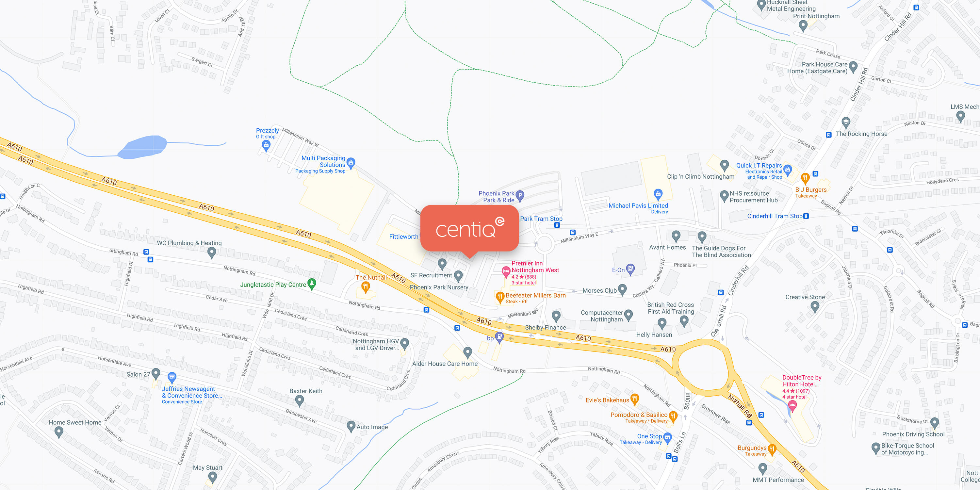Select the Multi Packaging Solutions shop pin
Screen dimensions: 980x490
coord(351,163)
